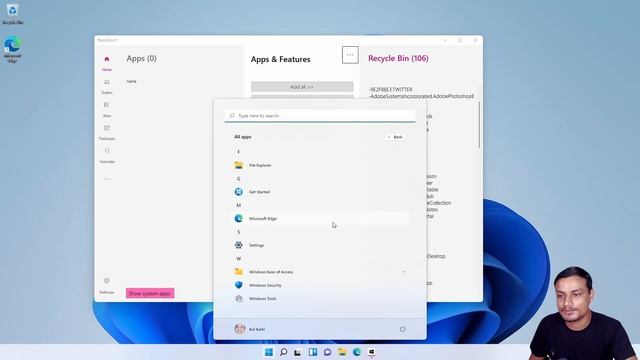Open Widgets from the taskbar

pos(313,352)
